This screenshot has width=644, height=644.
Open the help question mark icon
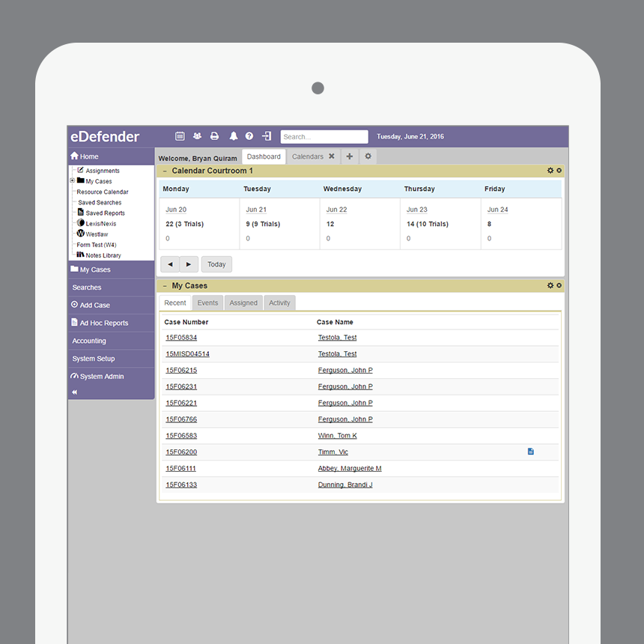(x=249, y=136)
